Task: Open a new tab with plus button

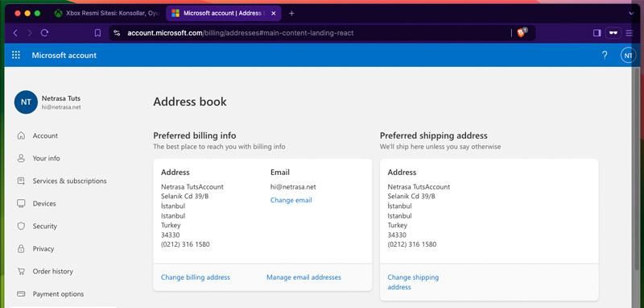Action: 291,13
